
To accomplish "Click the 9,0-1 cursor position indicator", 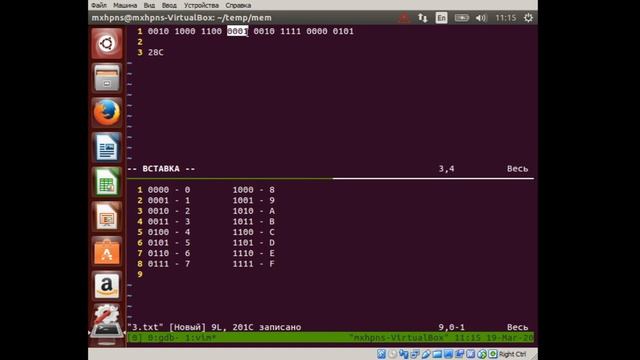I will (451, 327).
